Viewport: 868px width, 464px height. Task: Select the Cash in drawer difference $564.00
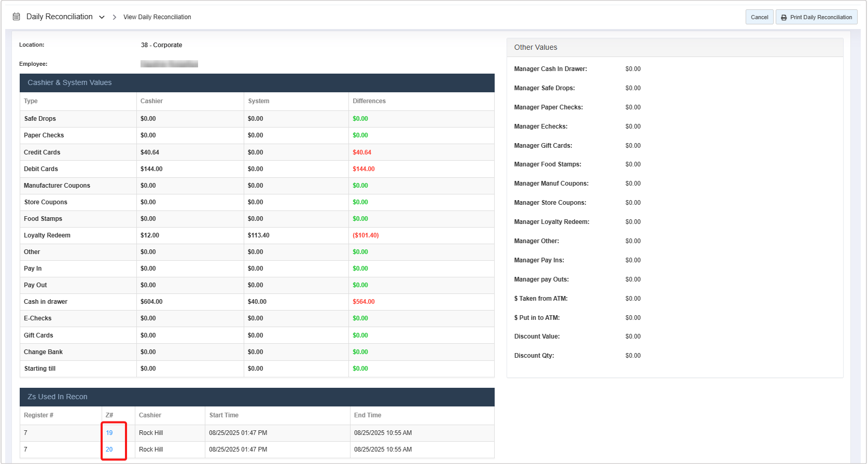[363, 302]
